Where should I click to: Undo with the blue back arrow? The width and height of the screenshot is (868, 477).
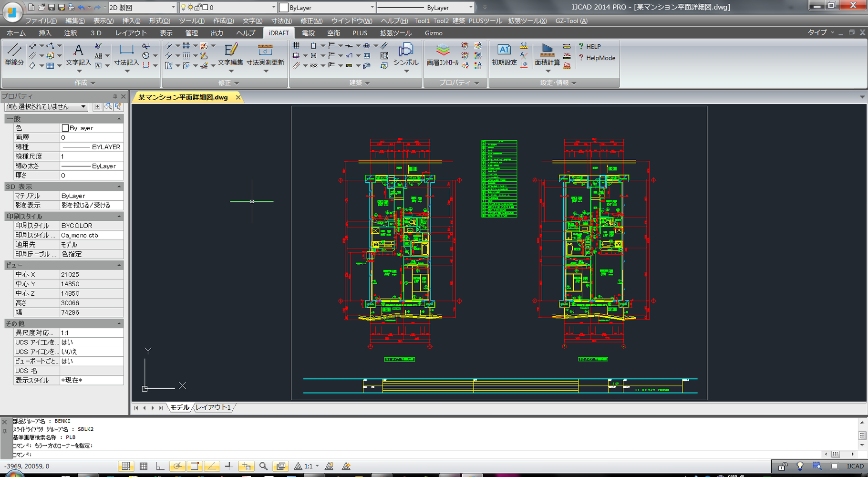pyautogui.click(x=82, y=7)
